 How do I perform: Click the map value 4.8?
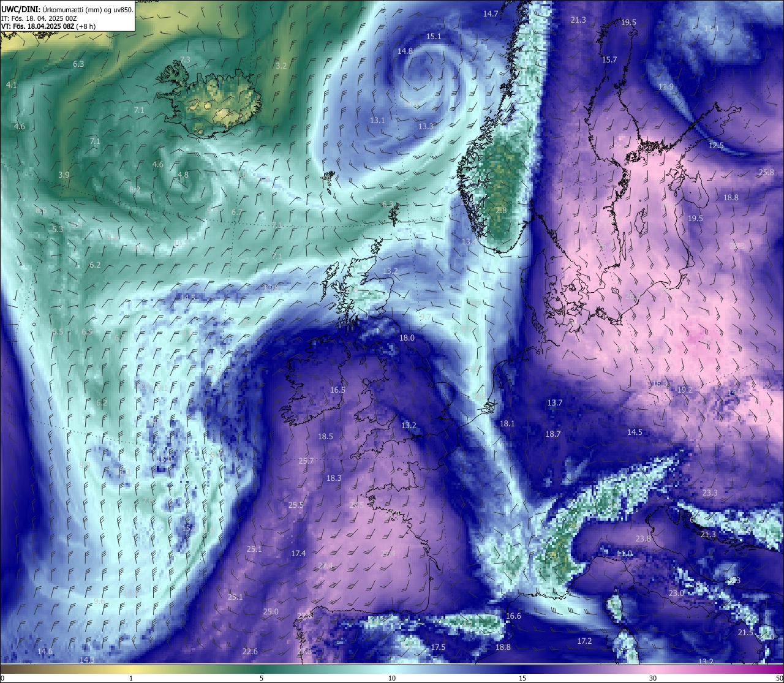183,175
